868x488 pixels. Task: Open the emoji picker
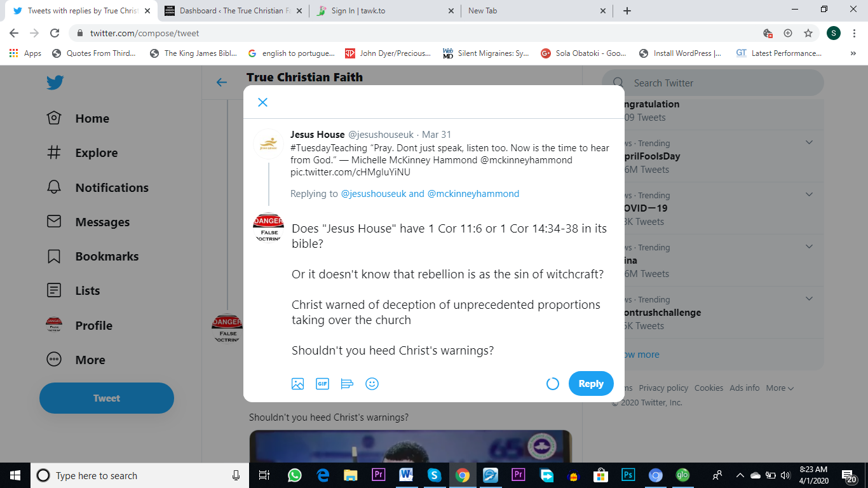(372, 384)
